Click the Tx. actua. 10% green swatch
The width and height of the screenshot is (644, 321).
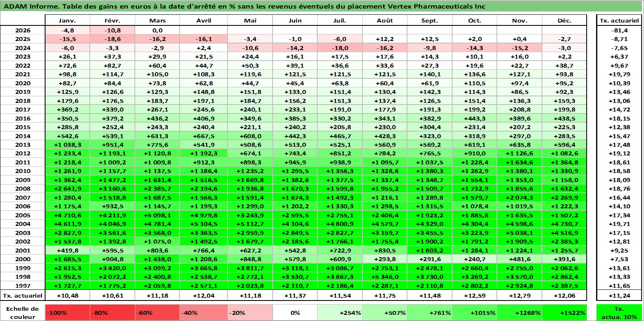coord(619,312)
